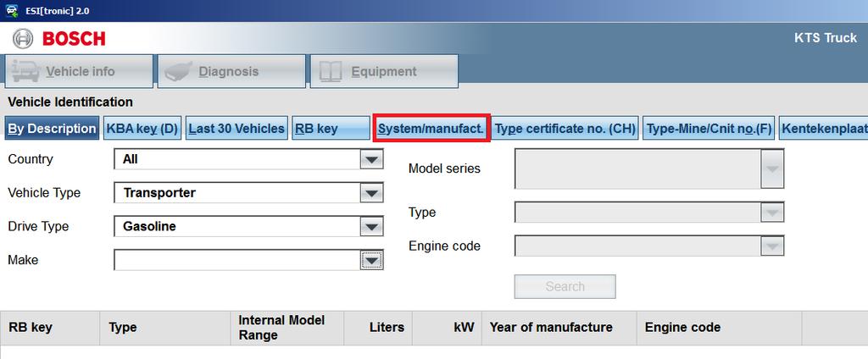Viewport: 868px width, 359px height.
Task: Sort by Engine code column header
Action: (720, 328)
